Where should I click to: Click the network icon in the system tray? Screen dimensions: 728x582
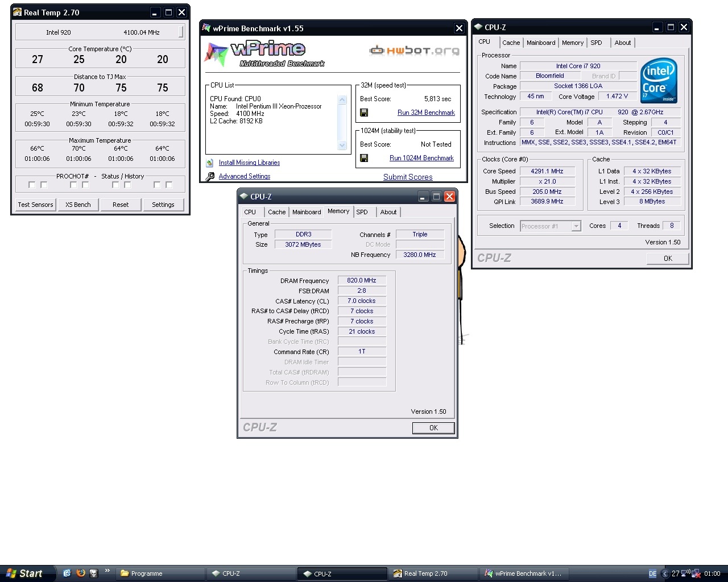coord(696,573)
